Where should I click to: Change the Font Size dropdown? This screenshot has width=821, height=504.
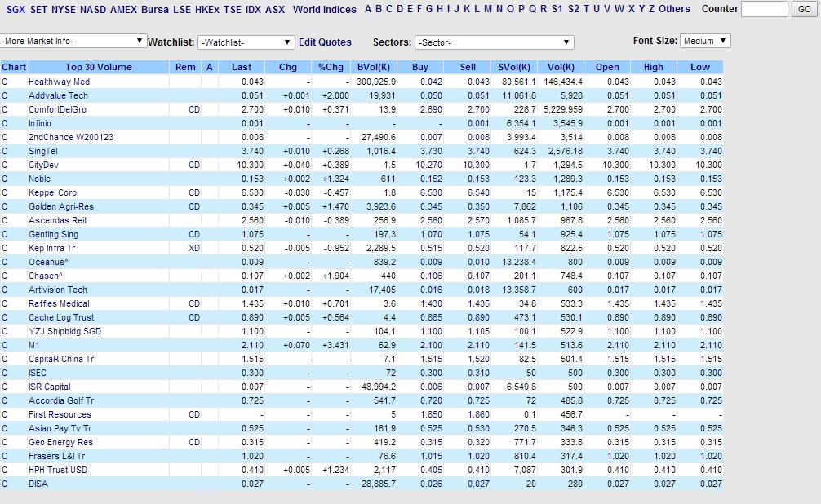(705, 41)
